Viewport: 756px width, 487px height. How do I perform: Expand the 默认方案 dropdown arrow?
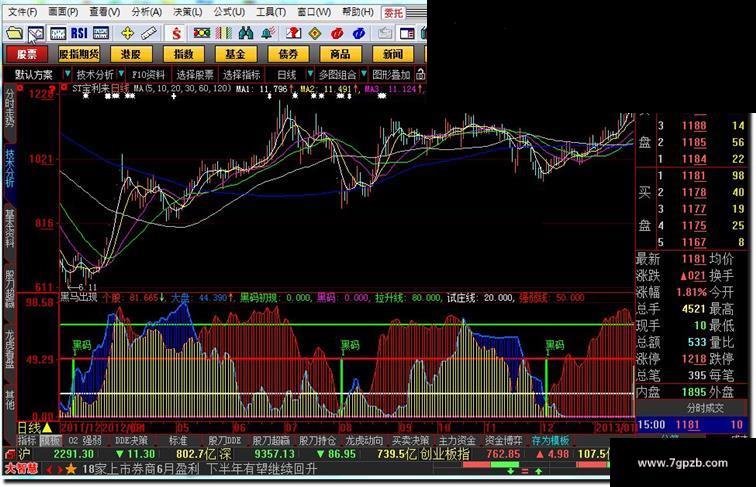pyautogui.click(x=68, y=74)
